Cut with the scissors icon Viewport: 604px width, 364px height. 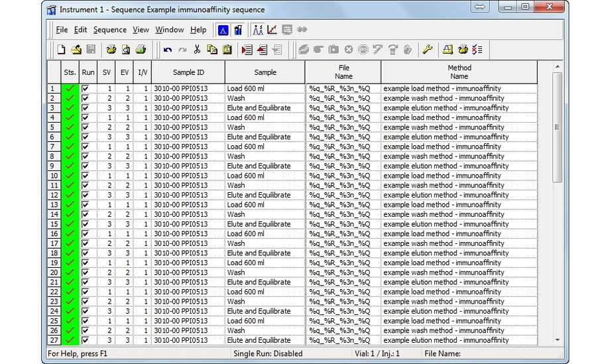(x=197, y=50)
